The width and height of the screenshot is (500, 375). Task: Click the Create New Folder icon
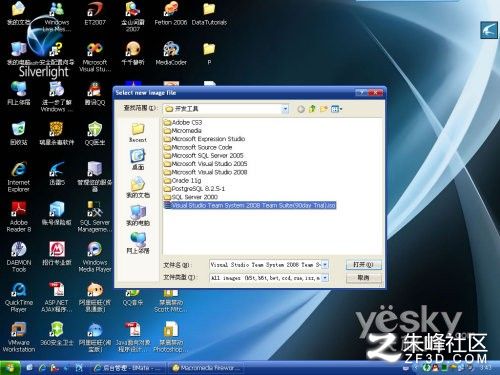[323, 109]
